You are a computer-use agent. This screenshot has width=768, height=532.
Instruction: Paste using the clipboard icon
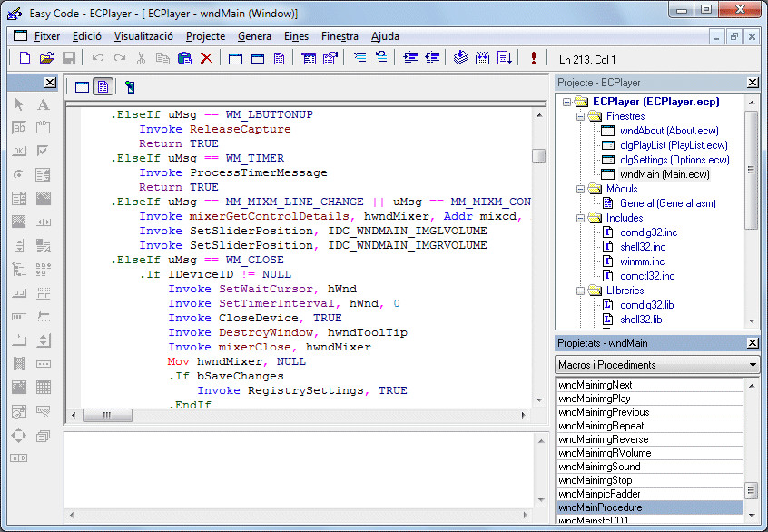(184, 58)
